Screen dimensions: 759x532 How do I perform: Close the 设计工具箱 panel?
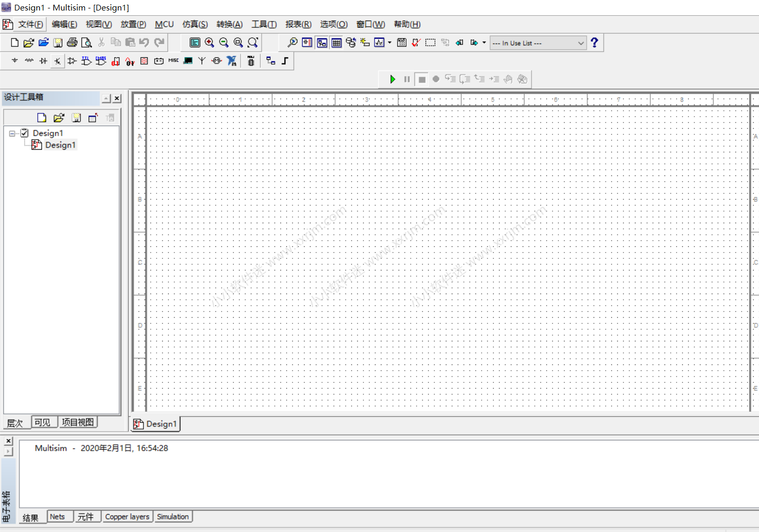coord(117,98)
